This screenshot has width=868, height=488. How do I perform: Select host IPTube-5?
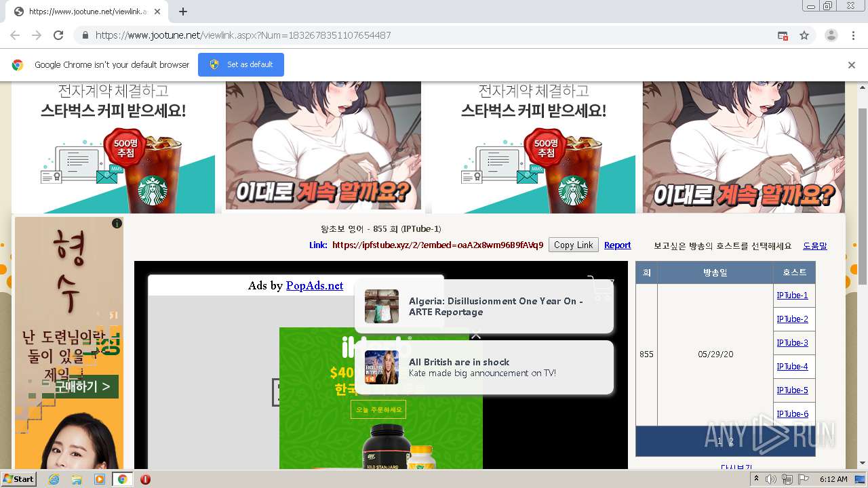click(x=792, y=390)
